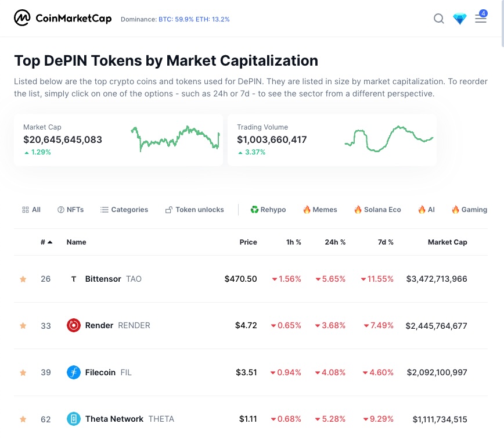Open the search magnifier icon

(x=439, y=19)
